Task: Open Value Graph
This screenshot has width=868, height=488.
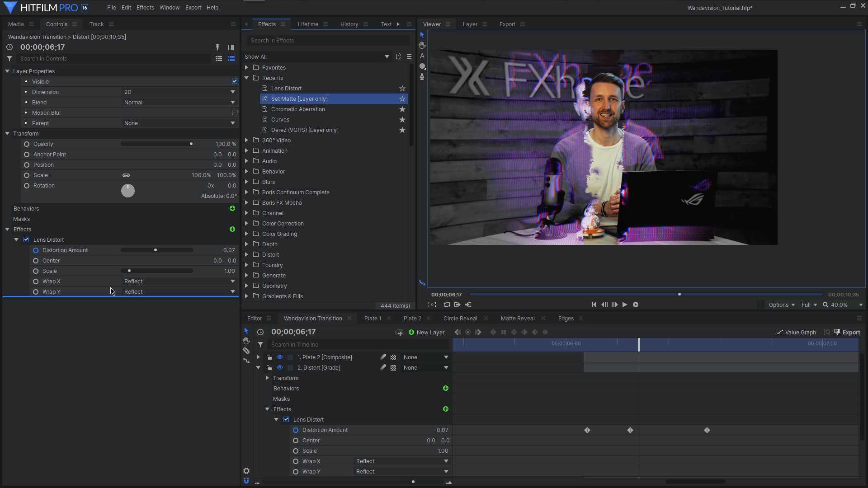Action: (x=796, y=333)
